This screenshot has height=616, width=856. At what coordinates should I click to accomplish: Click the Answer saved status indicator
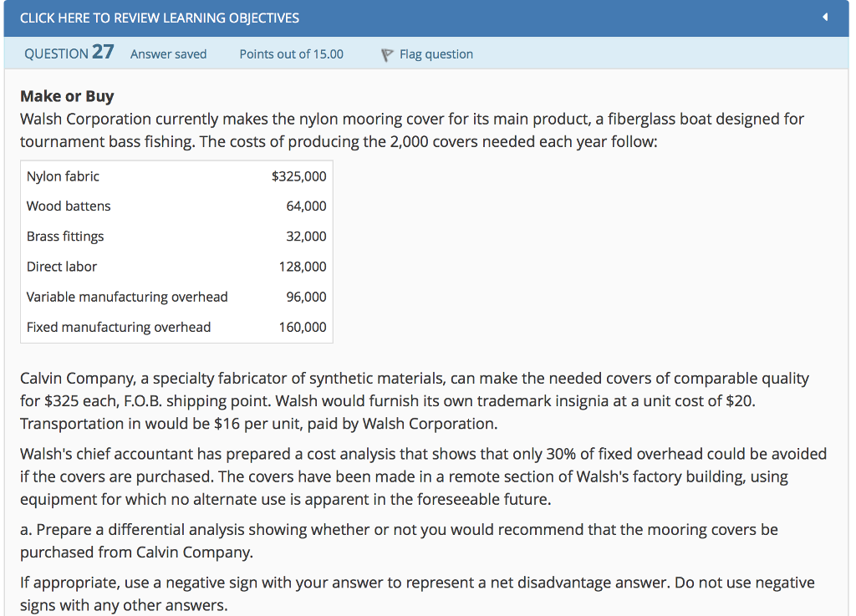point(168,53)
